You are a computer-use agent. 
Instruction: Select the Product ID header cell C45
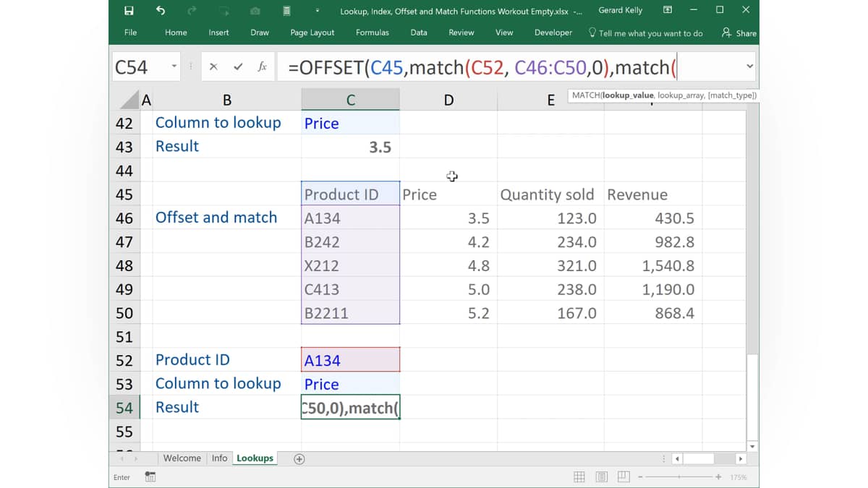pyautogui.click(x=350, y=194)
